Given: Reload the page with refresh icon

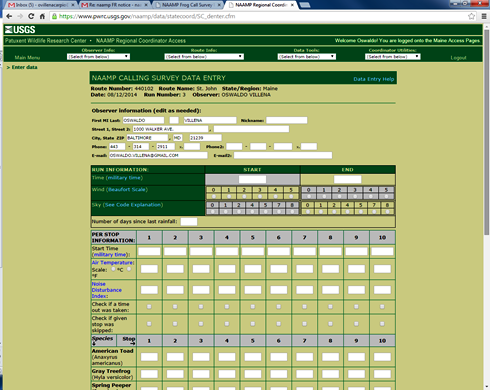Looking at the screenshot, I should point(31,16).
